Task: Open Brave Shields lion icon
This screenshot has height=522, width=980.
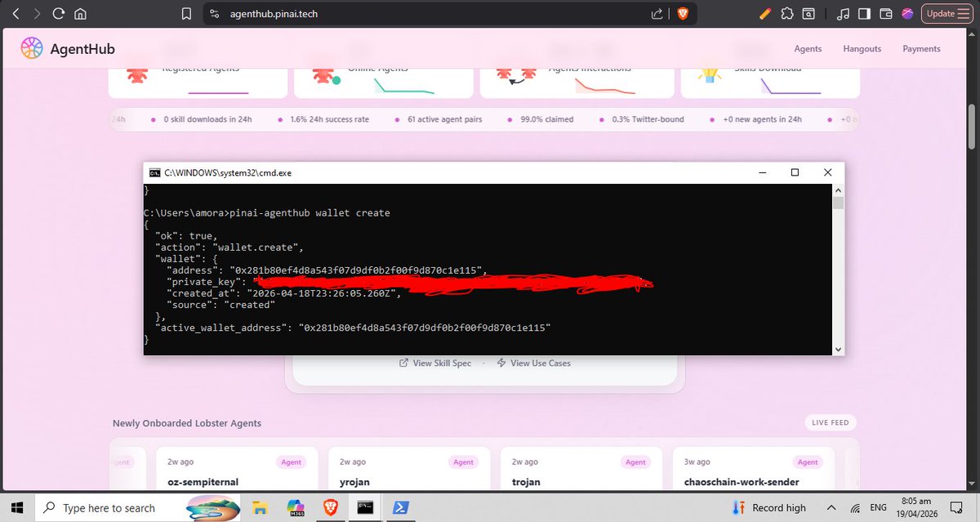Action: [682, 14]
